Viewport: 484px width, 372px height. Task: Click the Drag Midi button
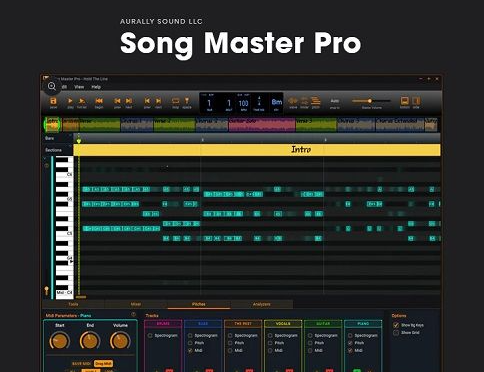[103, 363]
